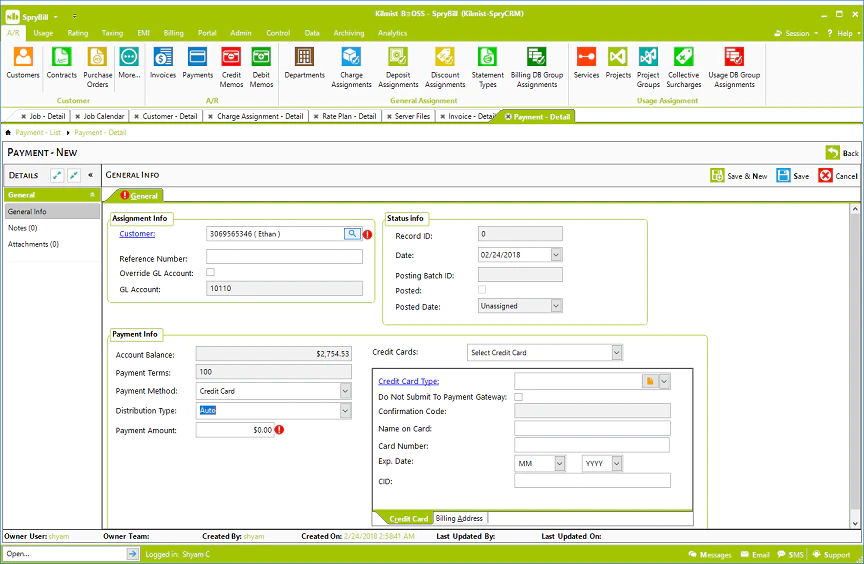The image size is (864, 564).
Task: Open the Payment Method dropdown
Action: [345, 391]
